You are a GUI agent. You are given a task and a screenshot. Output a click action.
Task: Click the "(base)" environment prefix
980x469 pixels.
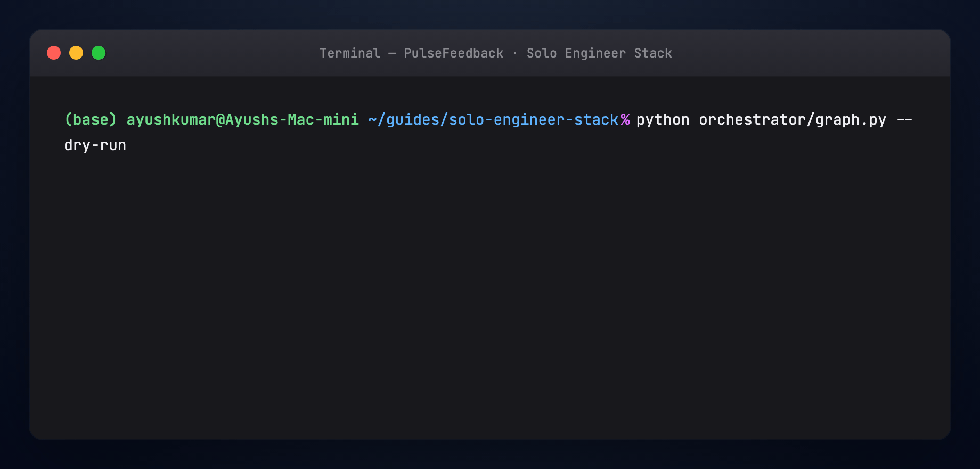pos(91,119)
